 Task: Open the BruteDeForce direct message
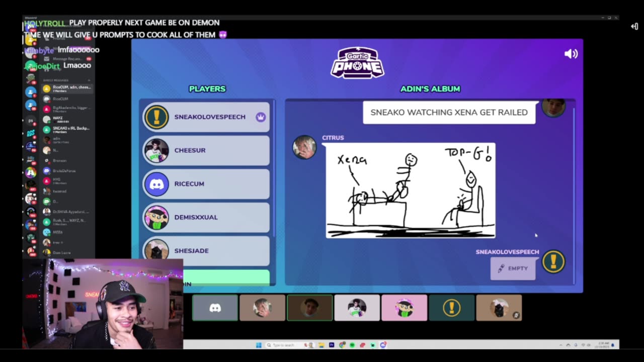pyautogui.click(x=68, y=171)
